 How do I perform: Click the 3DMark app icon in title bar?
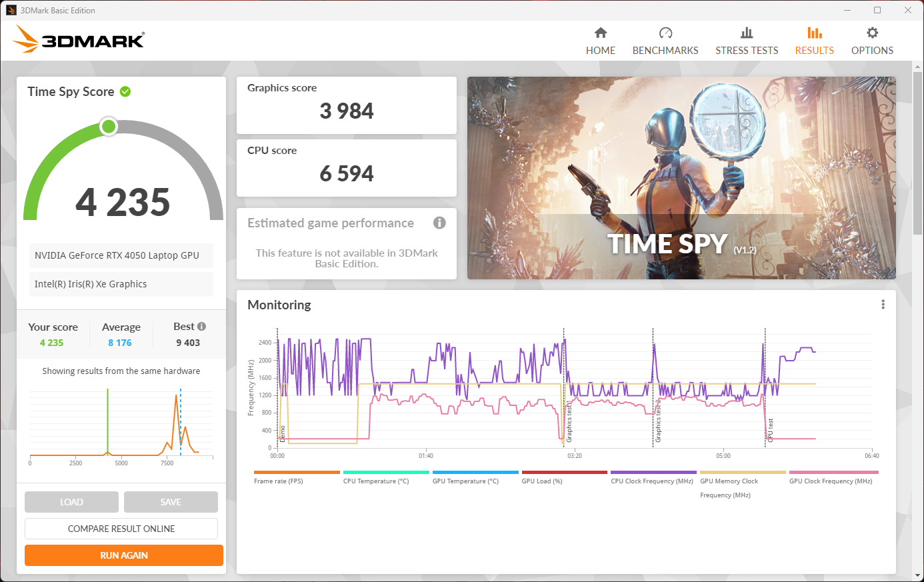pyautogui.click(x=11, y=10)
